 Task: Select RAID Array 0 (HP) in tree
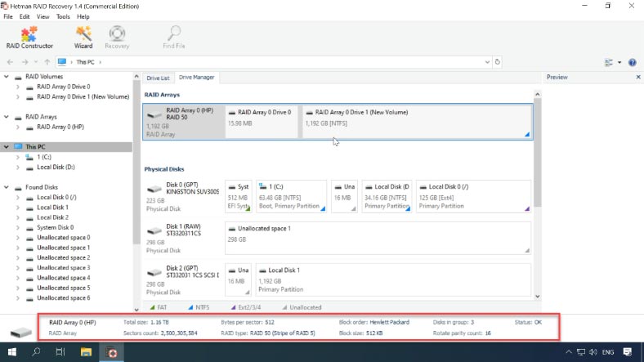[60, 127]
